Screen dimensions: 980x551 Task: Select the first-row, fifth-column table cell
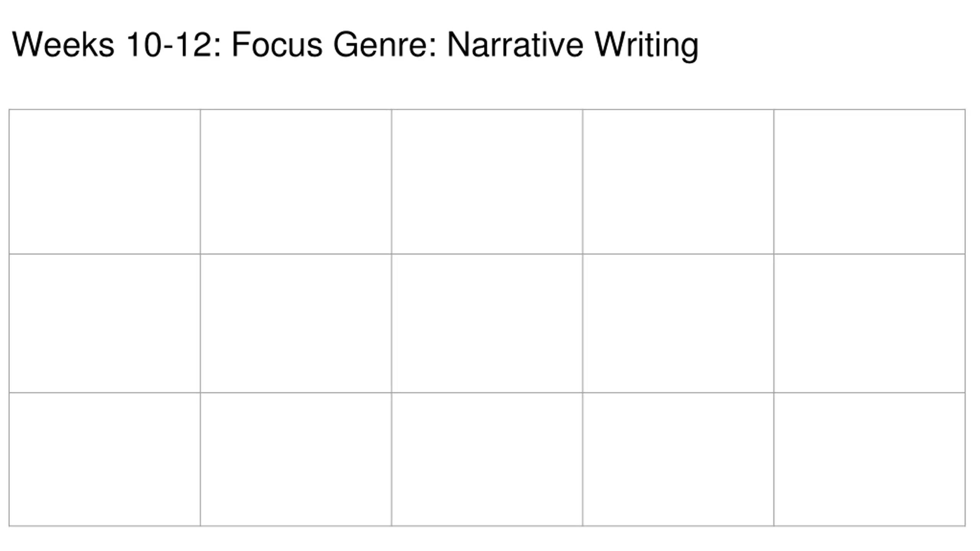[869, 181]
